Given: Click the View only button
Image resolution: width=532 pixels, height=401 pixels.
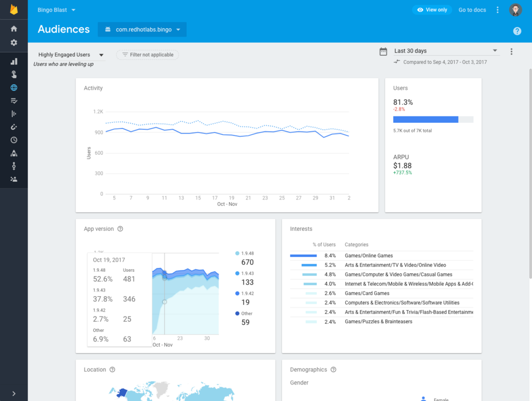Looking at the screenshot, I should tap(432, 10).
